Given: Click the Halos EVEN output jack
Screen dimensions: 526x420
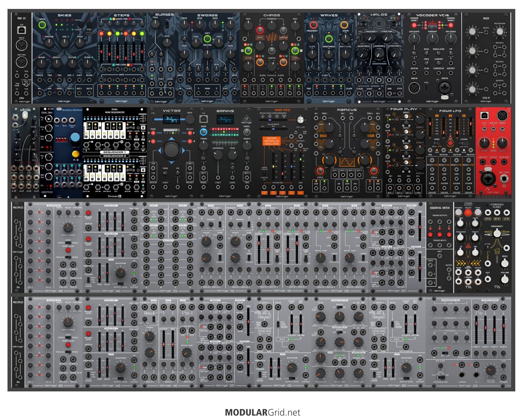Looking at the screenshot, I should click(x=399, y=94).
